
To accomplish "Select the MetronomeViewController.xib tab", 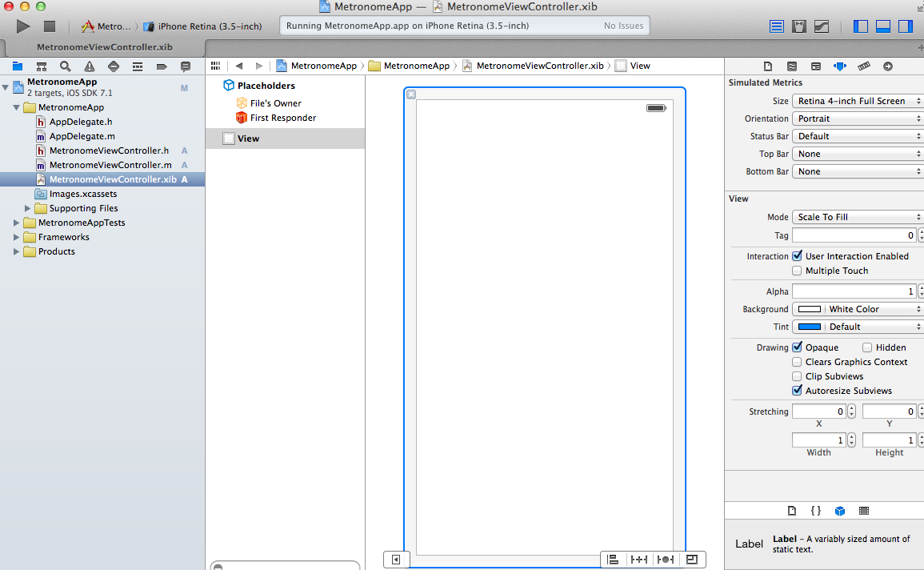I will point(104,47).
